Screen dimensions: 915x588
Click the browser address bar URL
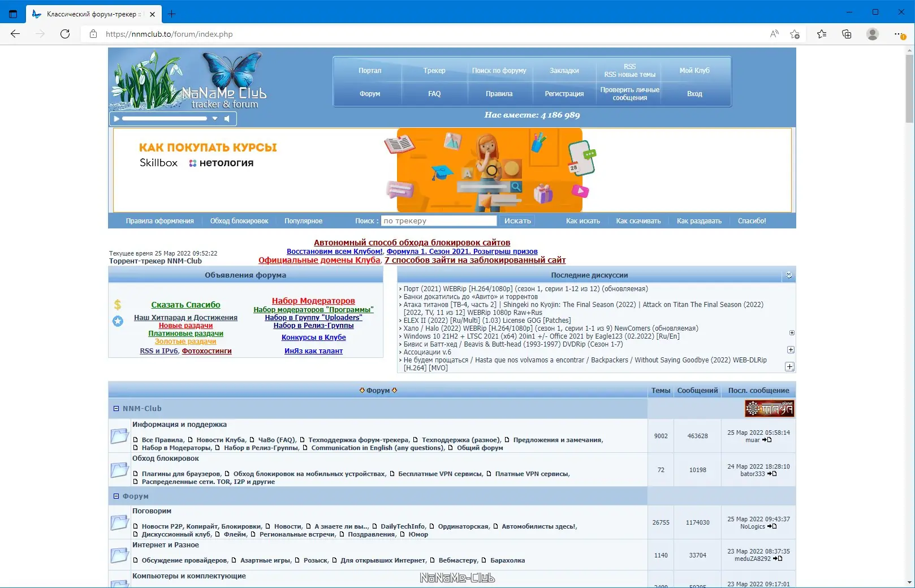coord(169,34)
